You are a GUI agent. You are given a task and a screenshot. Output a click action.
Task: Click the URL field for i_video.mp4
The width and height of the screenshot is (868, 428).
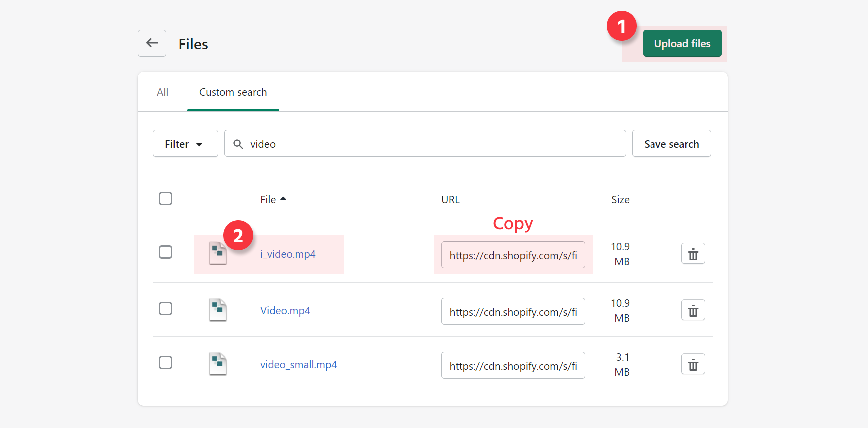[x=513, y=255]
